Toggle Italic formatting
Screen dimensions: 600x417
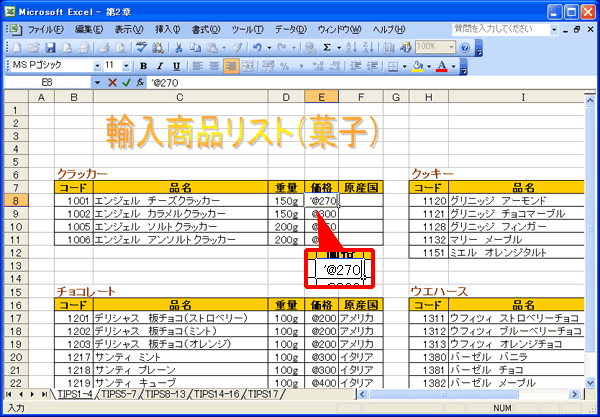[160, 66]
